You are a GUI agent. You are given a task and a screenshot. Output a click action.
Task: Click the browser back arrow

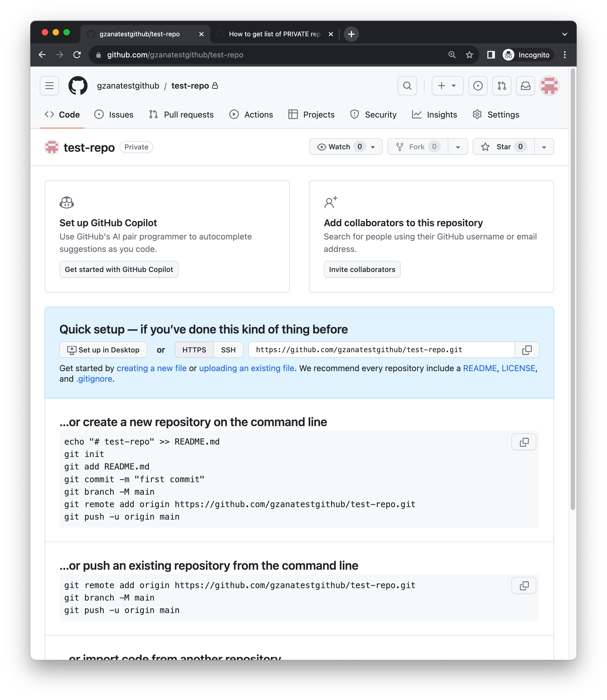coord(42,54)
